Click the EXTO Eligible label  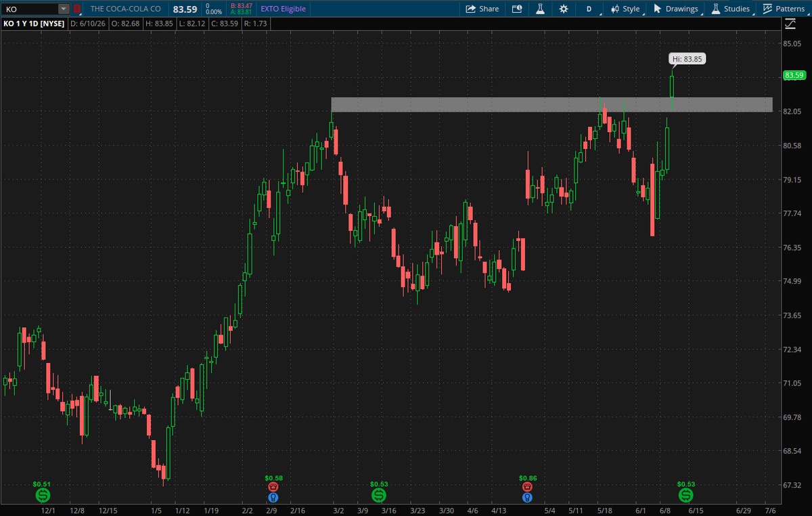(283, 9)
